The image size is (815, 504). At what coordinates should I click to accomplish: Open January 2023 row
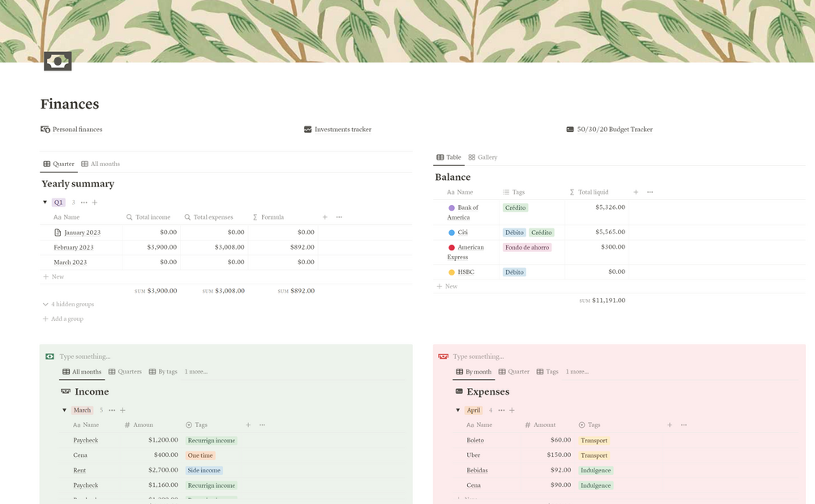[77, 233]
